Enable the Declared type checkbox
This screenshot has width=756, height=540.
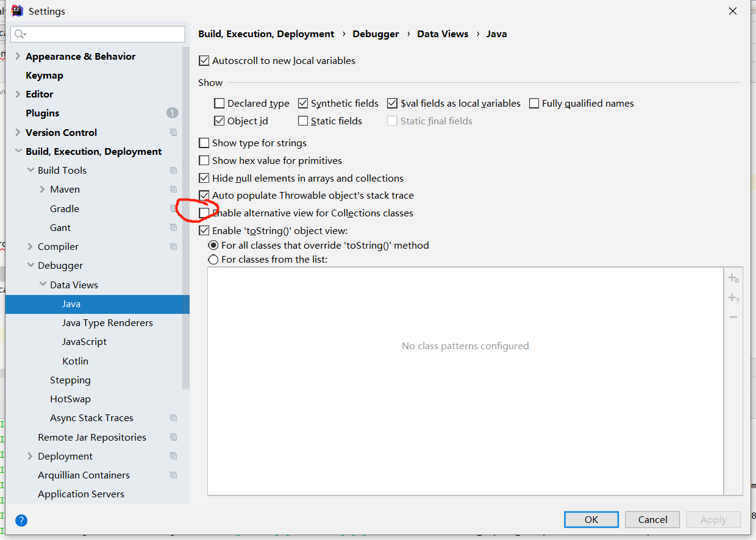(219, 104)
